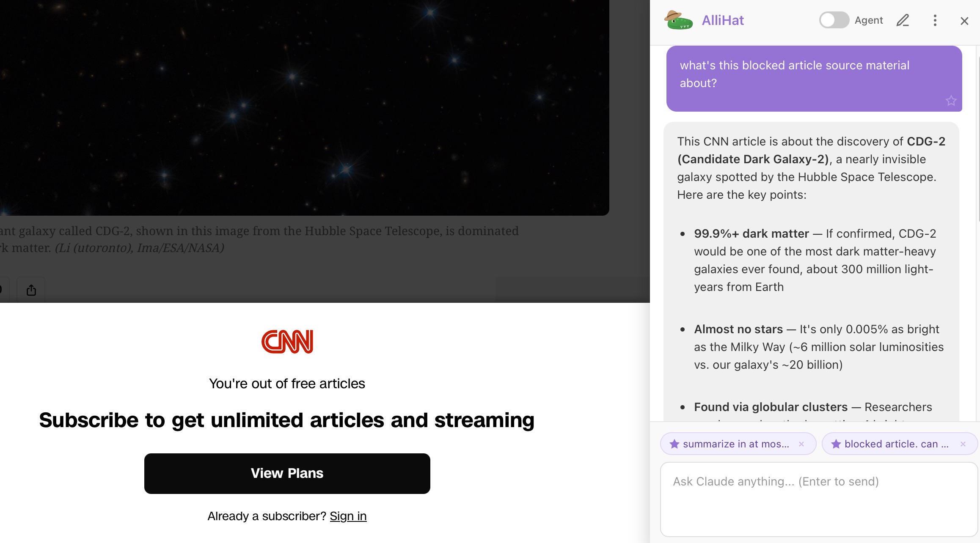
Task: Close the AlliHat side panel
Action: 964,21
